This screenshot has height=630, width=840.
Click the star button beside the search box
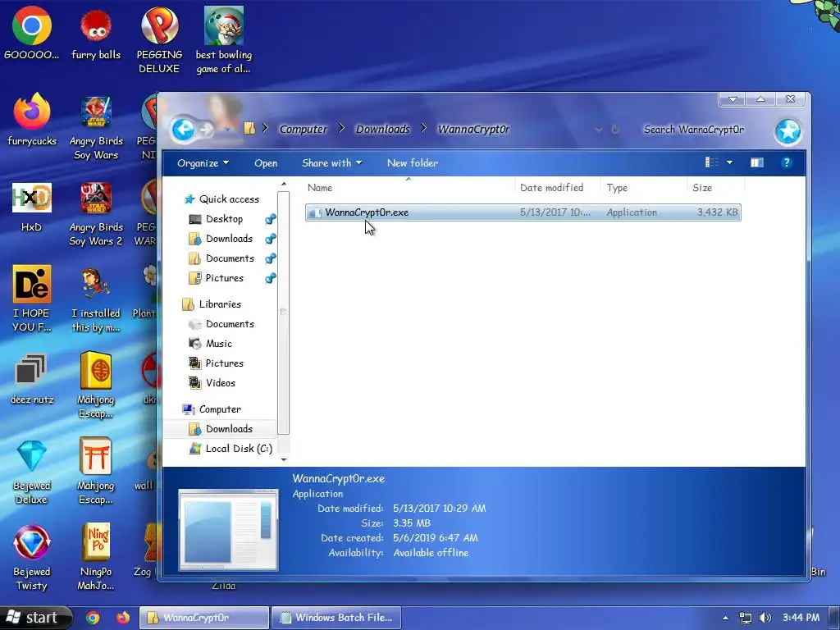[787, 131]
